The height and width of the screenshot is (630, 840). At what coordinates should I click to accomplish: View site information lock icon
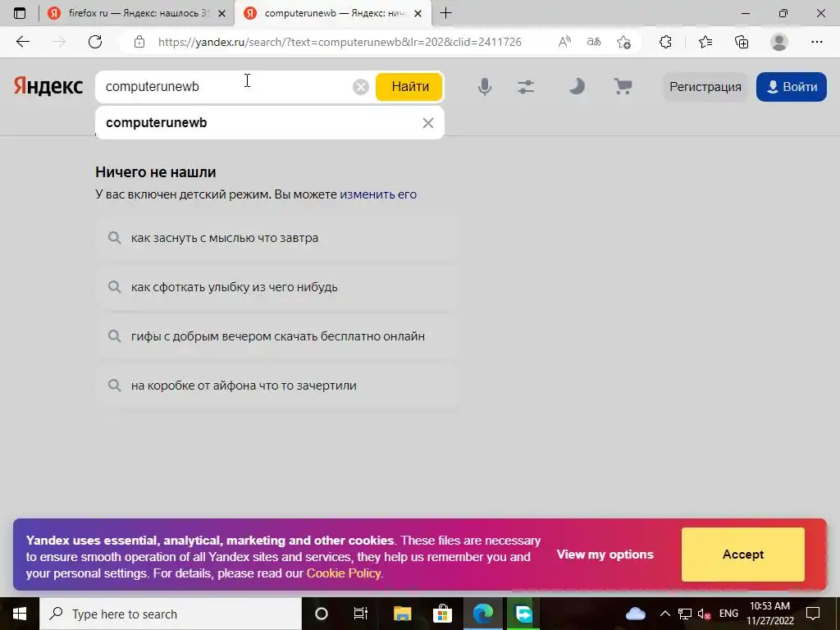tap(139, 42)
